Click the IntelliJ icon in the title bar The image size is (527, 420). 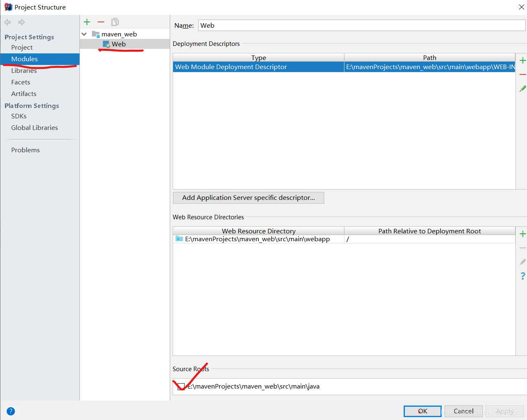pyautogui.click(x=8, y=7)
